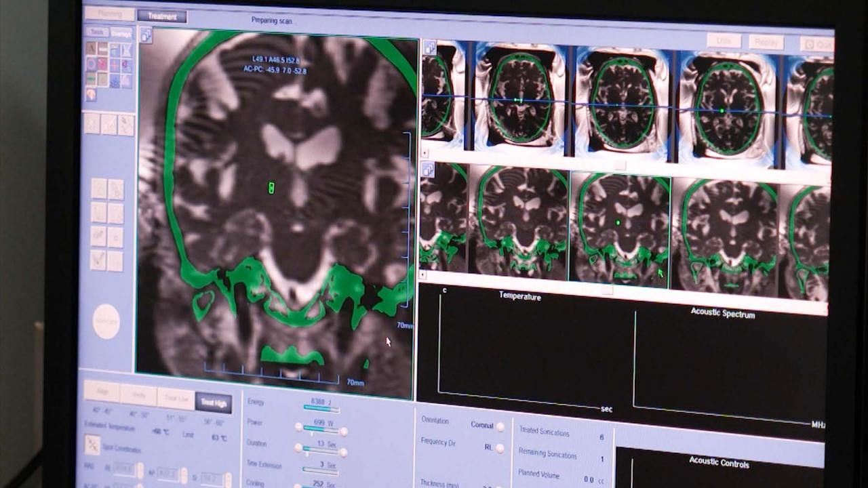Click the layout icon on the coronal image strip
Viewport: 868px width, 488px height.
point(429,169)
